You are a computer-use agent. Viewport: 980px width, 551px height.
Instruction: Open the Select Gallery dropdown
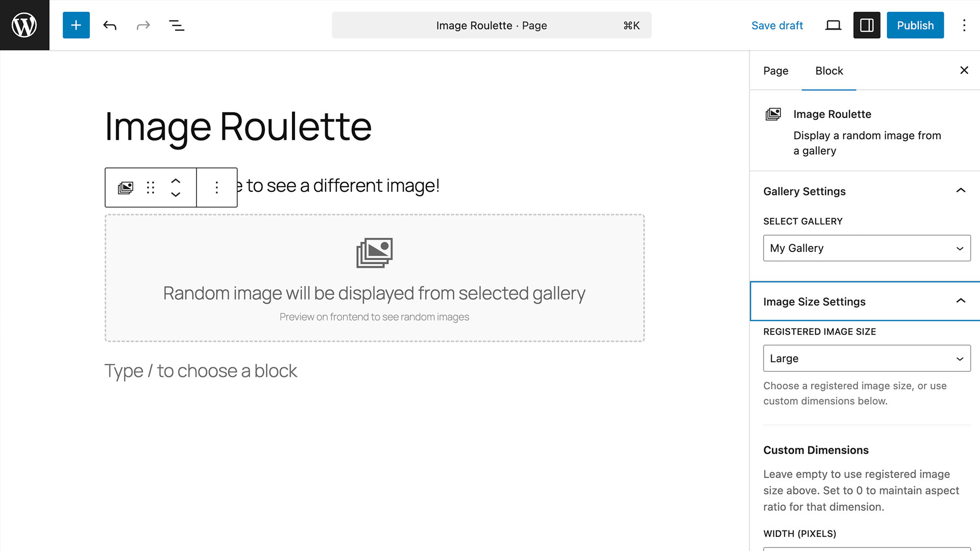point(867,248)
